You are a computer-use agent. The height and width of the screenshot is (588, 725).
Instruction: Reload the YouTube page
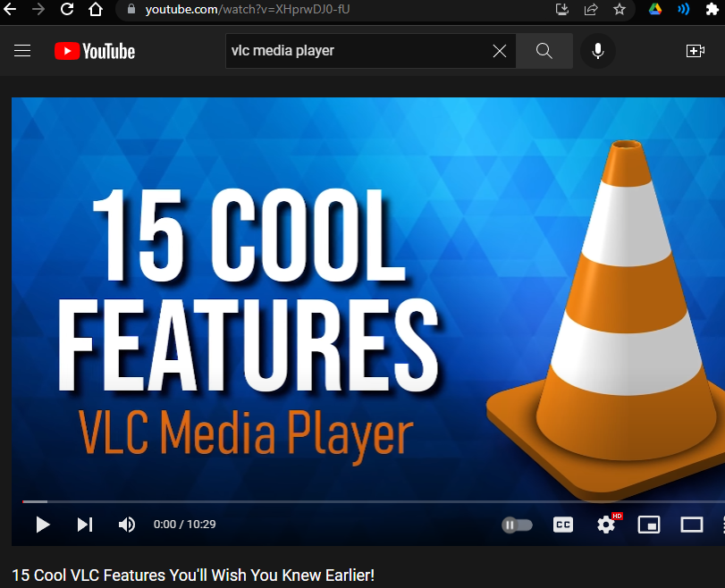point(67,9)
